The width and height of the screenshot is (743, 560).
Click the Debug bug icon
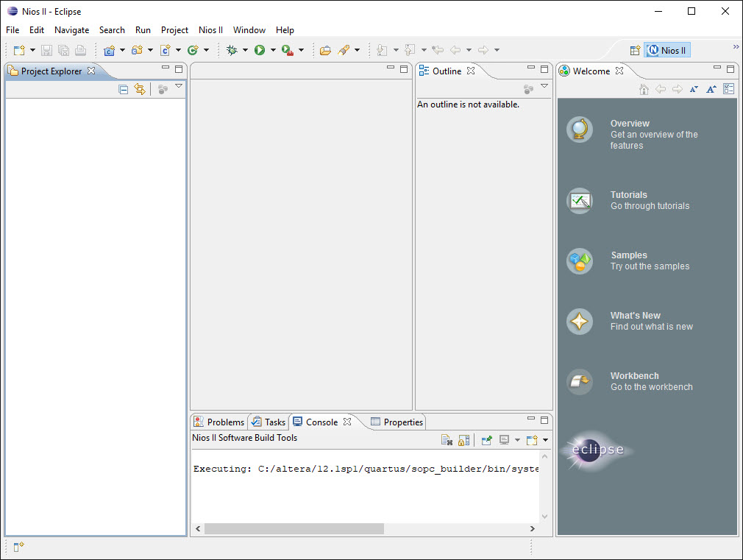click(232, 50)
